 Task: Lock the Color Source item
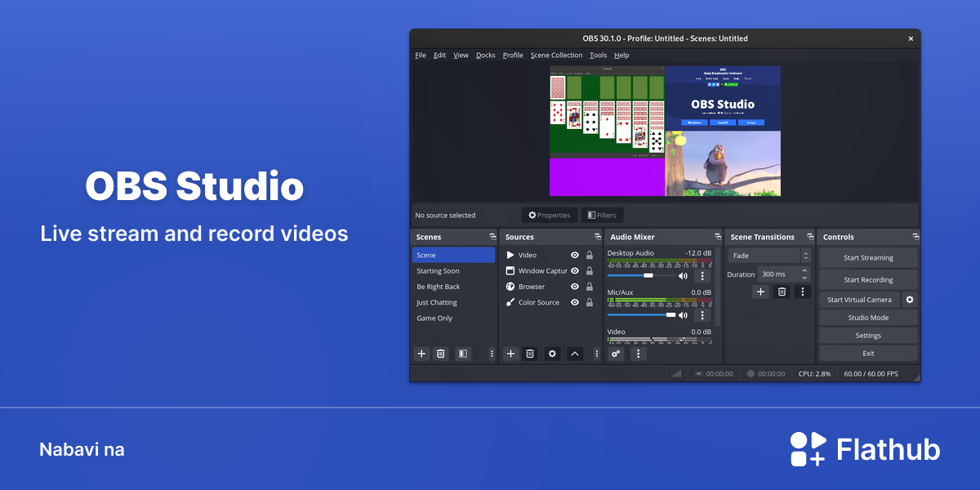tap(590, 302)
